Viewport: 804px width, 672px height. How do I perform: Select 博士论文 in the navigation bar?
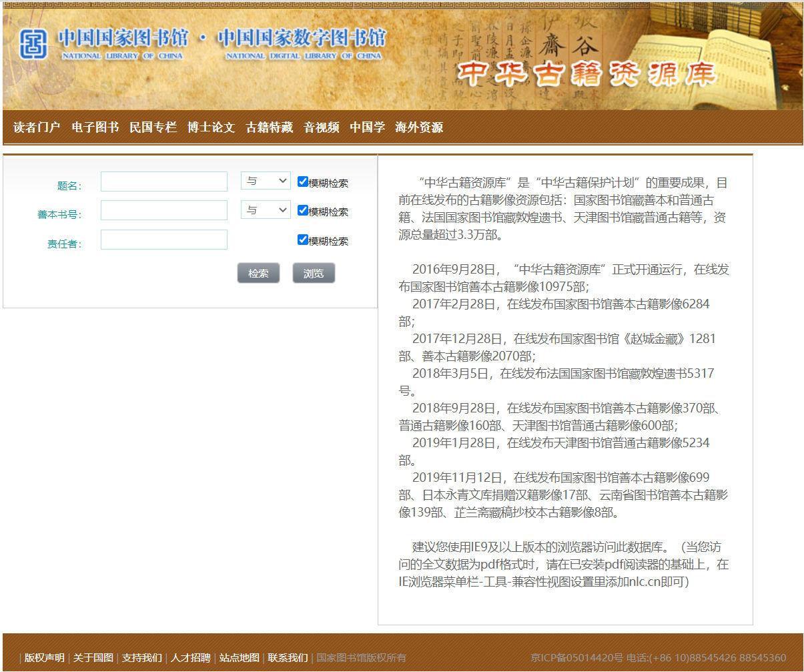(x=211, y=127)
